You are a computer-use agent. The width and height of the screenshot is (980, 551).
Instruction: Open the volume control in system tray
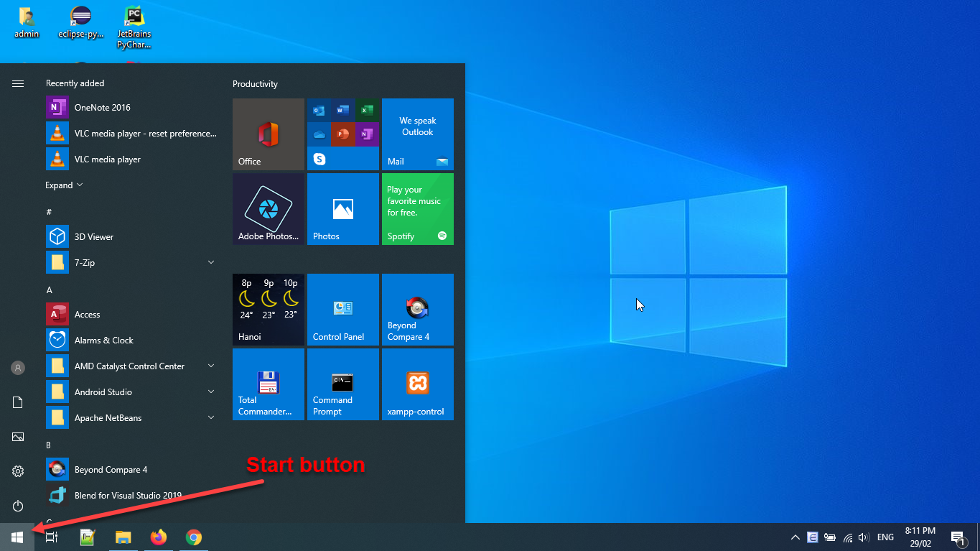tap(864, 537)
